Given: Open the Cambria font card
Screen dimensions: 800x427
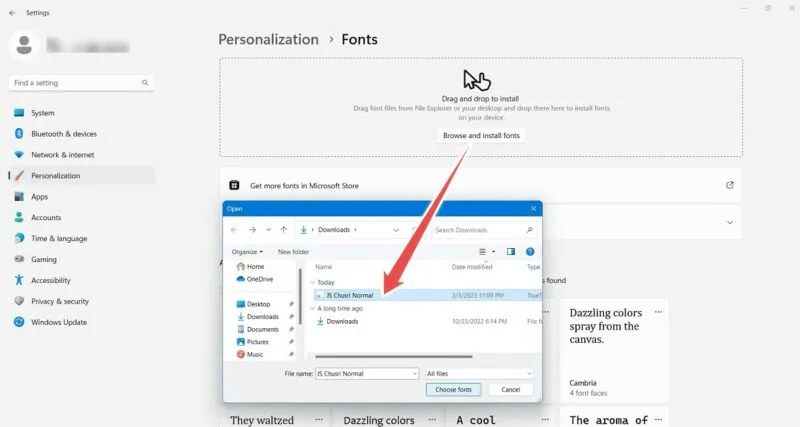Looking at the screenshot, I should click(614, 351).
